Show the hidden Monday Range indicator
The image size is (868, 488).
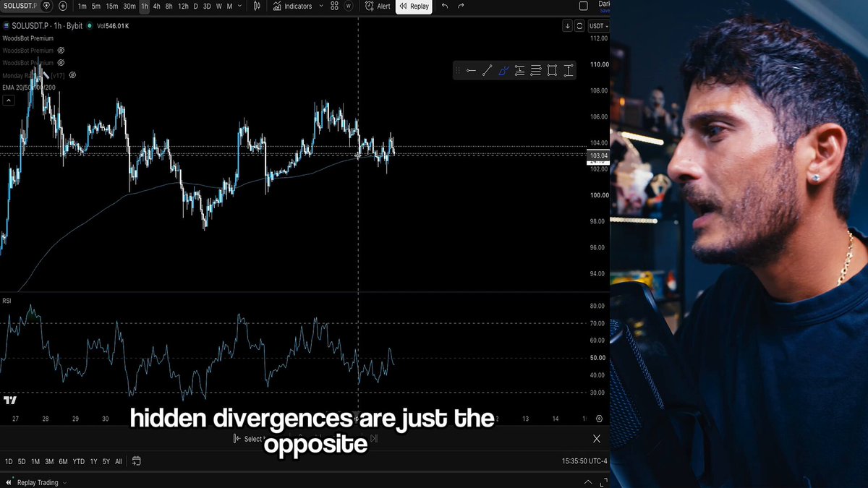(72, 75)
